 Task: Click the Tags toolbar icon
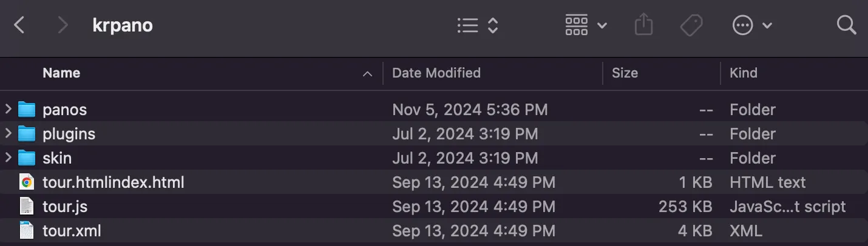click(691, 25)
